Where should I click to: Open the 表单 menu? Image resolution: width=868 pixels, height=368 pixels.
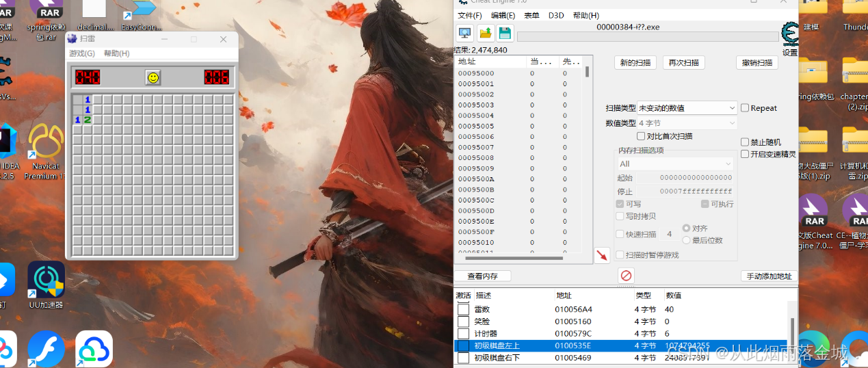point(531,15)
